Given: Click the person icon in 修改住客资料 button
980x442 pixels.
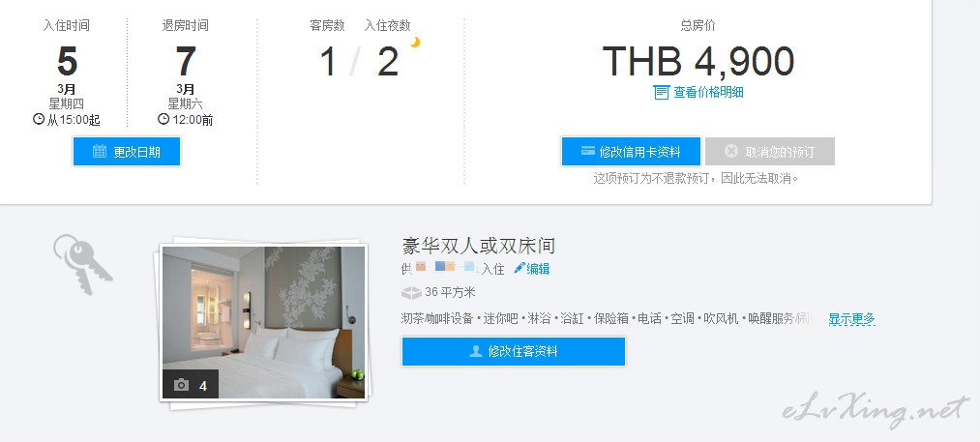Looking at the screenshot, I should [x=476, y=351].
